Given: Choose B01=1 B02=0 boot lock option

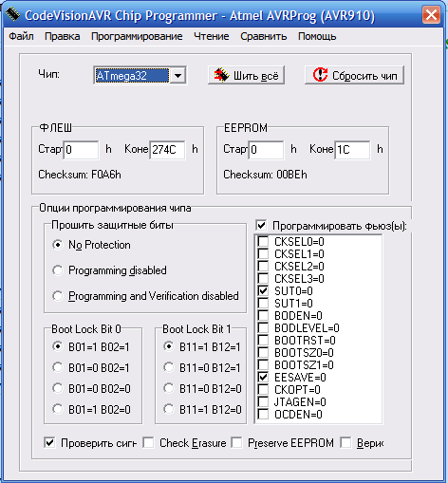Looking at the screenshot, I should pos(58,409).
